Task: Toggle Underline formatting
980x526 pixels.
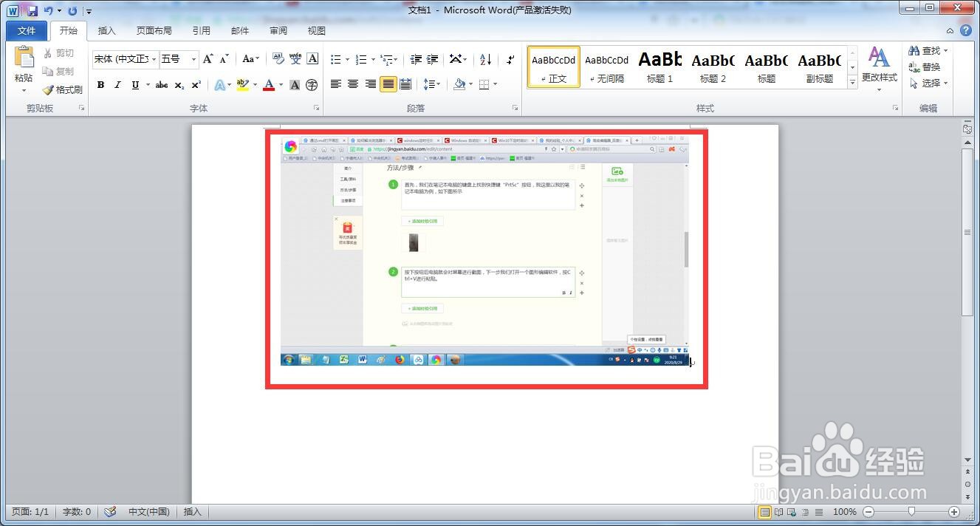Action: 135,85
